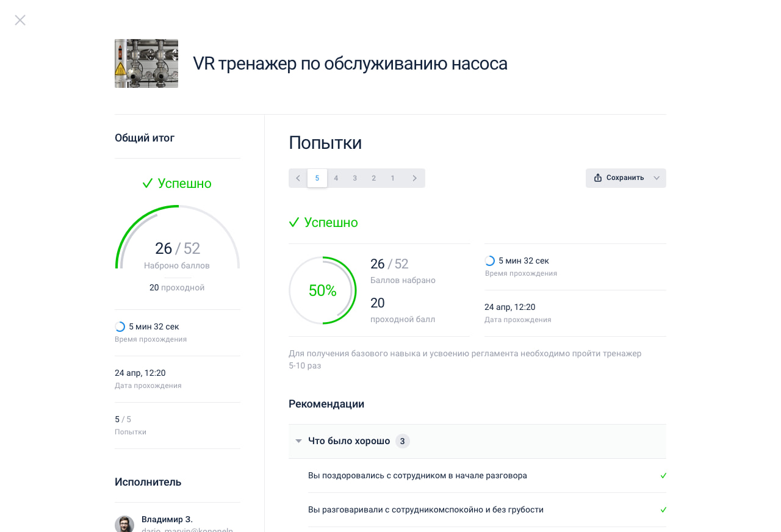Screen dimensions: 781x532
Task: Click the Попытки heading
Action: (325, 143)
